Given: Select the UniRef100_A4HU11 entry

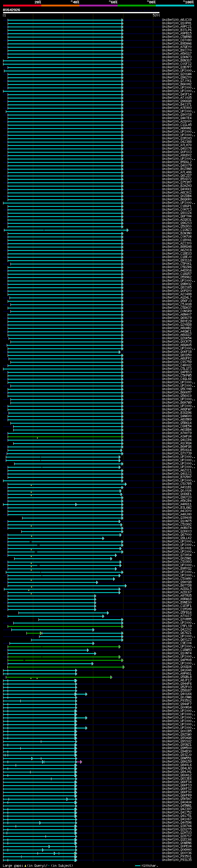Looking at the screenshot, I should coord(176,504).
